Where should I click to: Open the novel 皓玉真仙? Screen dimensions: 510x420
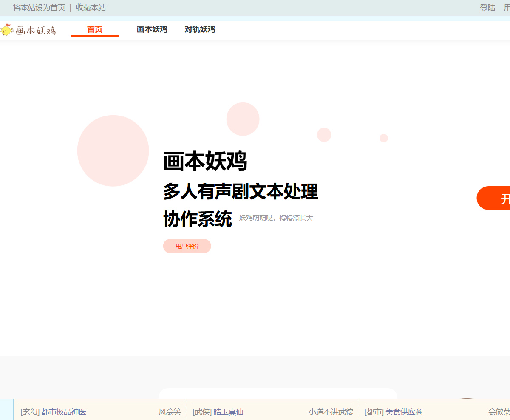click(x=228, y=412)
